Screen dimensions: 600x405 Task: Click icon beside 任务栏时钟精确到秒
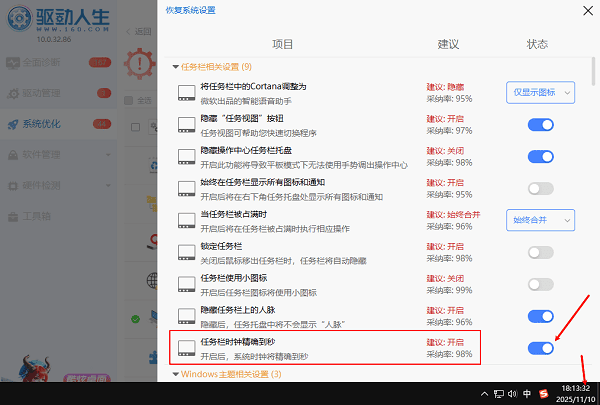[187, 348]
